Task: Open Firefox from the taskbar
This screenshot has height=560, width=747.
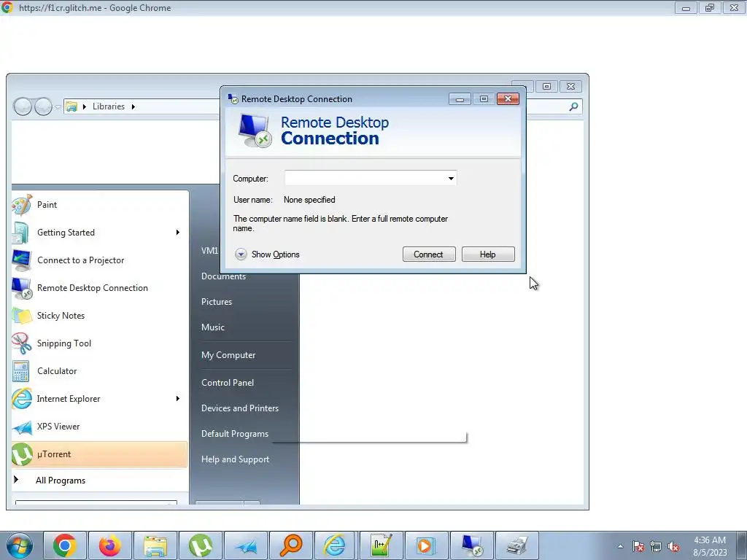Action: tap(110, 545)
